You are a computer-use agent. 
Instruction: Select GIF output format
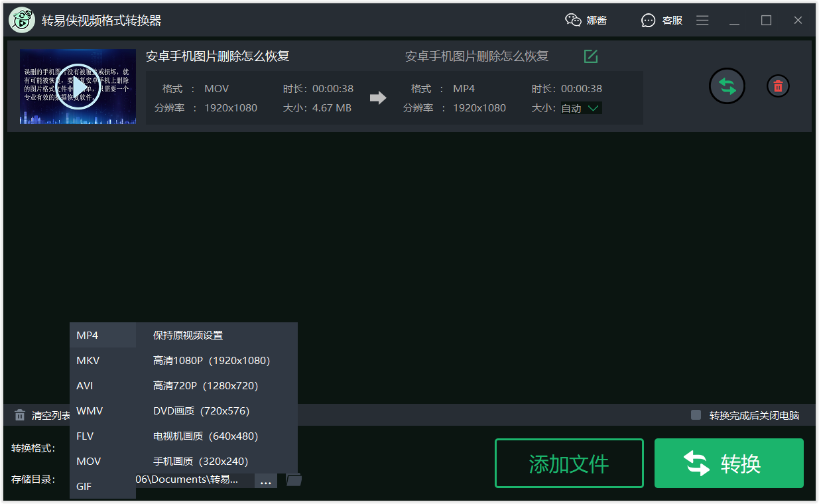pyautogui.click(x=84, y=486)
